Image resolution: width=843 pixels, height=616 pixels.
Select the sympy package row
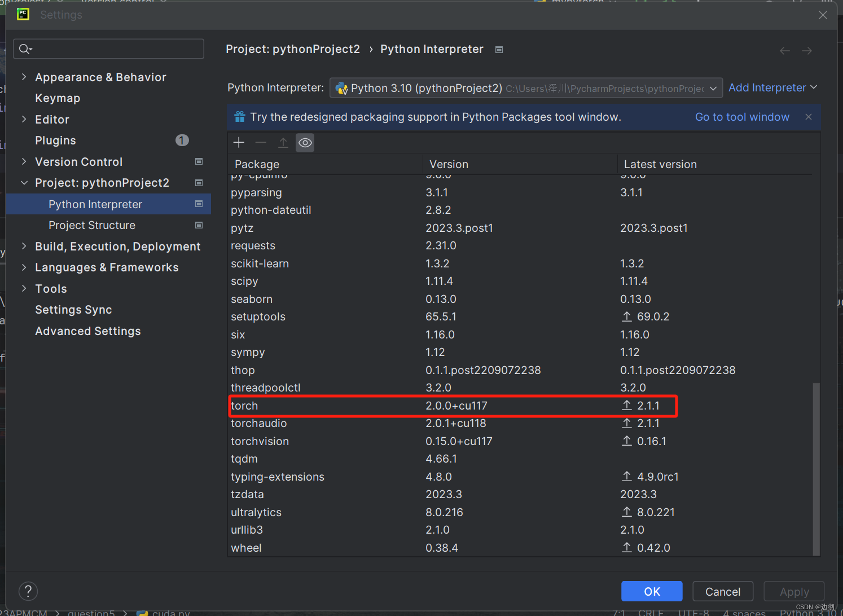521,352
